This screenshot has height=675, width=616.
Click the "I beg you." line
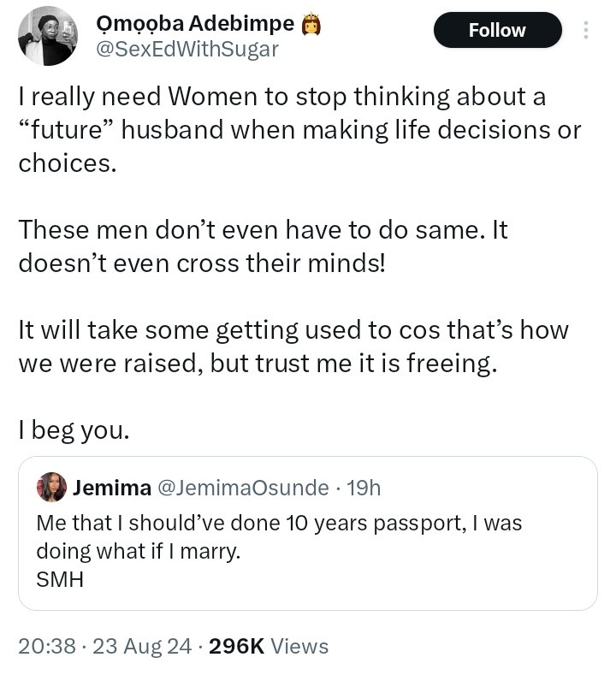point(74,429)
